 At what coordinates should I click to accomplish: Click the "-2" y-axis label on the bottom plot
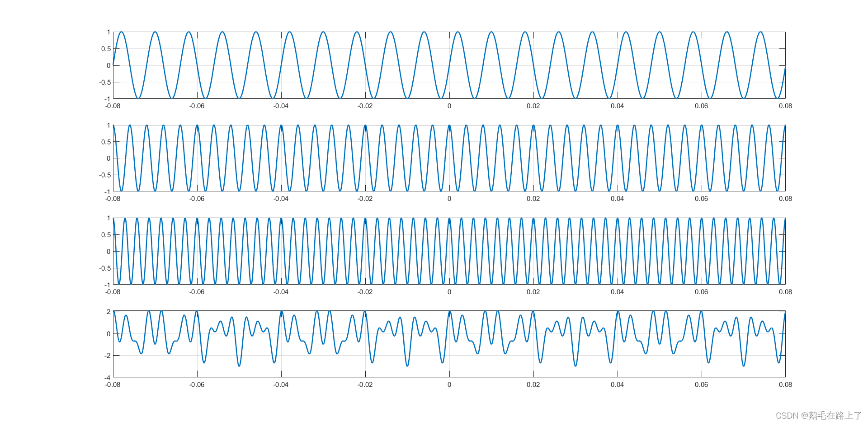[x=107, y=355]
